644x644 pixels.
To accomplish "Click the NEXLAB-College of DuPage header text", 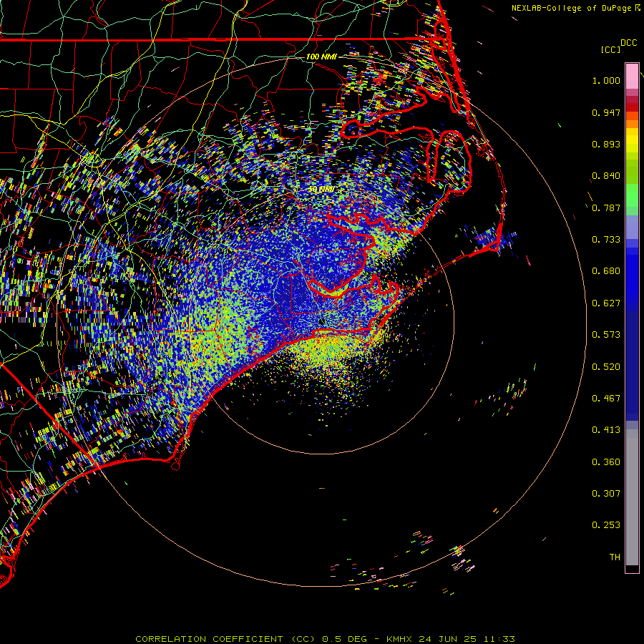I will coord(571,8).
